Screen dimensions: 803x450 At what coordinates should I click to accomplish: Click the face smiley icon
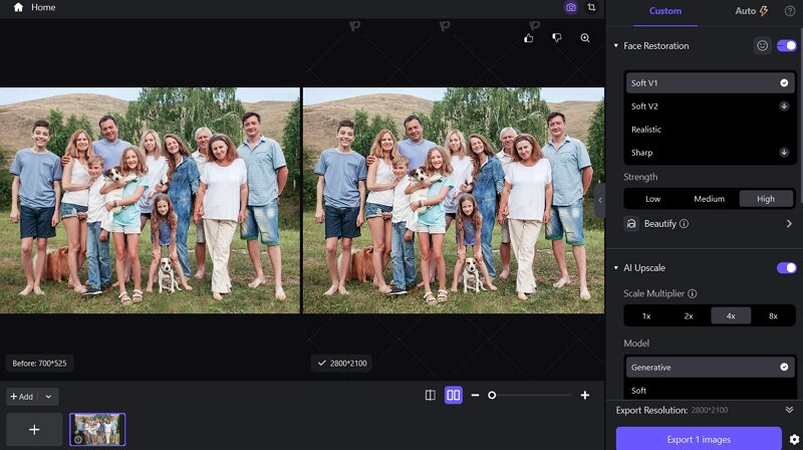[763, 46]
